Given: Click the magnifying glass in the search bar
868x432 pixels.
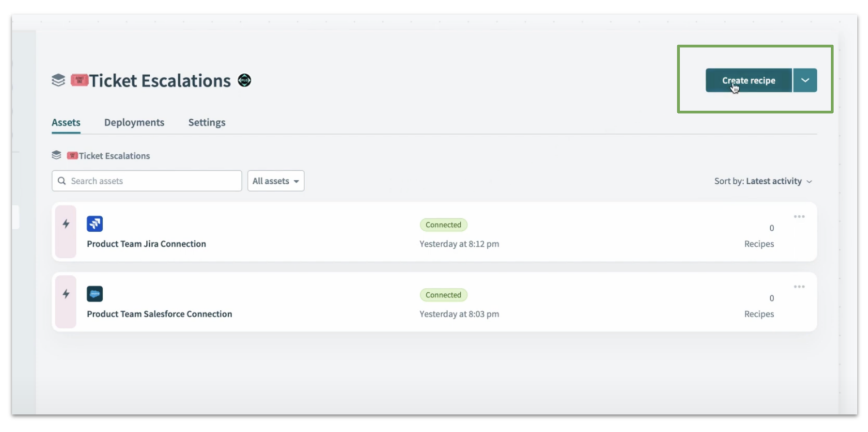Looking at the screenshot, I should pos(62,180).
